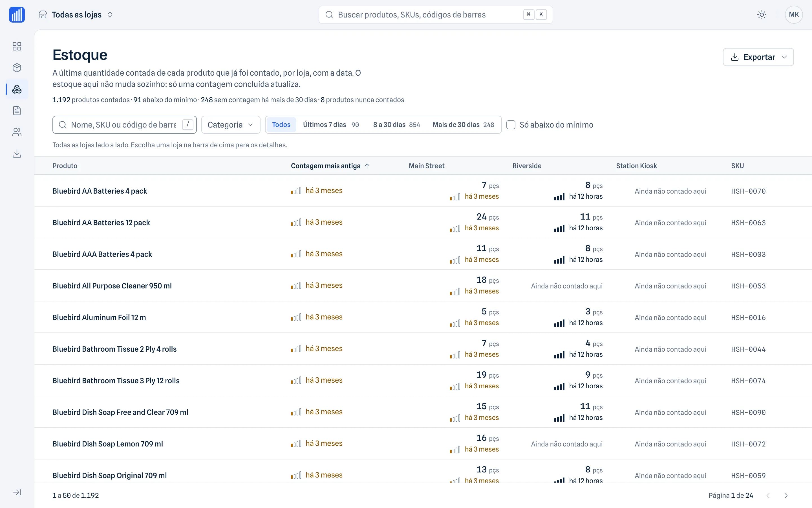Click the SKU column header
The image size is (812, 508).
point(738,166)
